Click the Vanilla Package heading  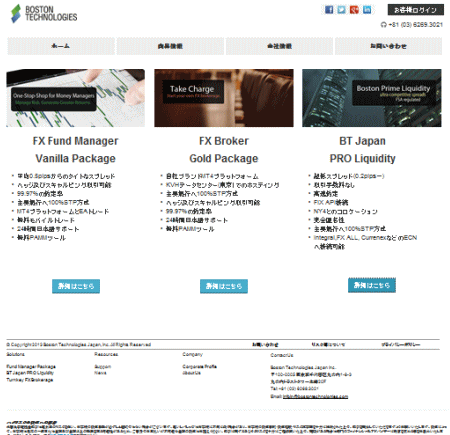point(75,158)
